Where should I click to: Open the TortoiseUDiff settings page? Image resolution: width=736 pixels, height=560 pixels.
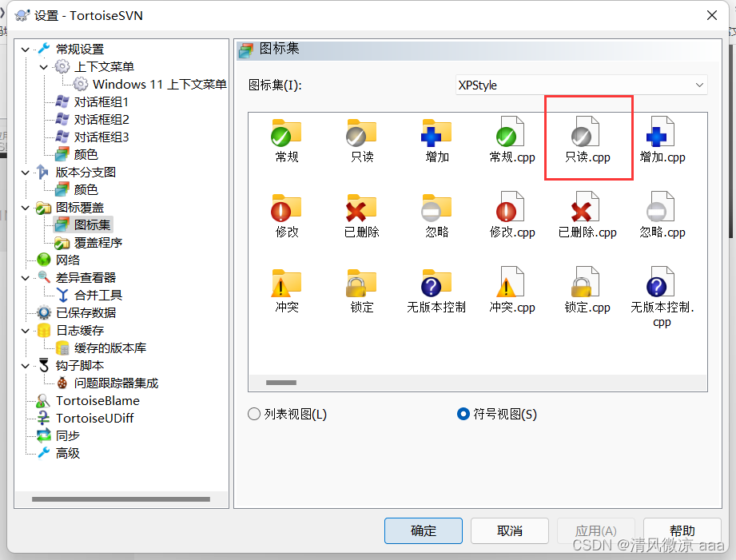tap(95, 418)
